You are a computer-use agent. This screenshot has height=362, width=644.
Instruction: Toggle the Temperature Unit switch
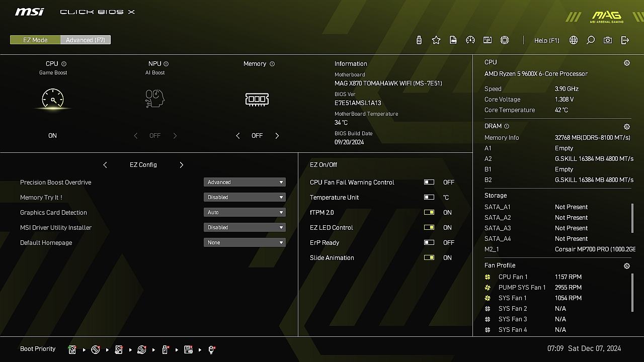pos(429,198)
